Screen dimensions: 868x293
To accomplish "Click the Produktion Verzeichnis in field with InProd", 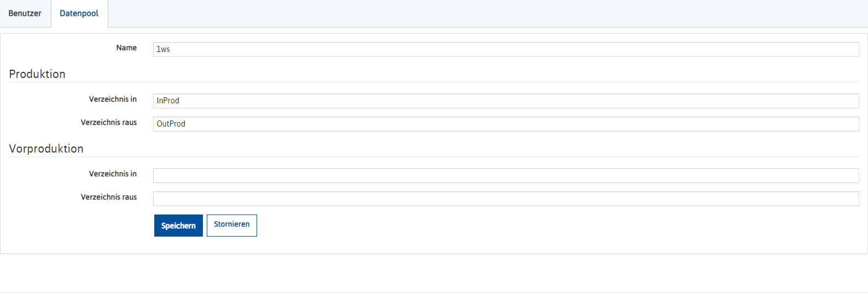I will (506, 101).
